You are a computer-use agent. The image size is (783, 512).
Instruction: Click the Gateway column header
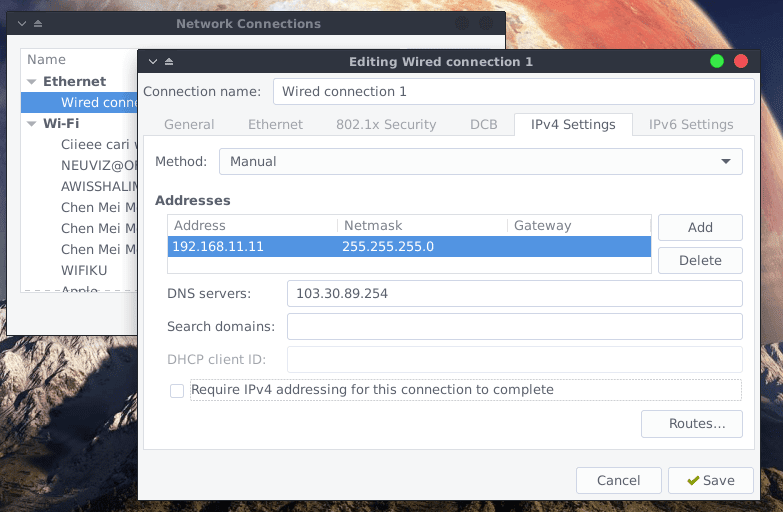(579, 226)
